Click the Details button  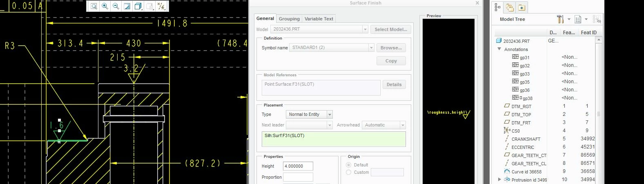click(x=394, y=84)
